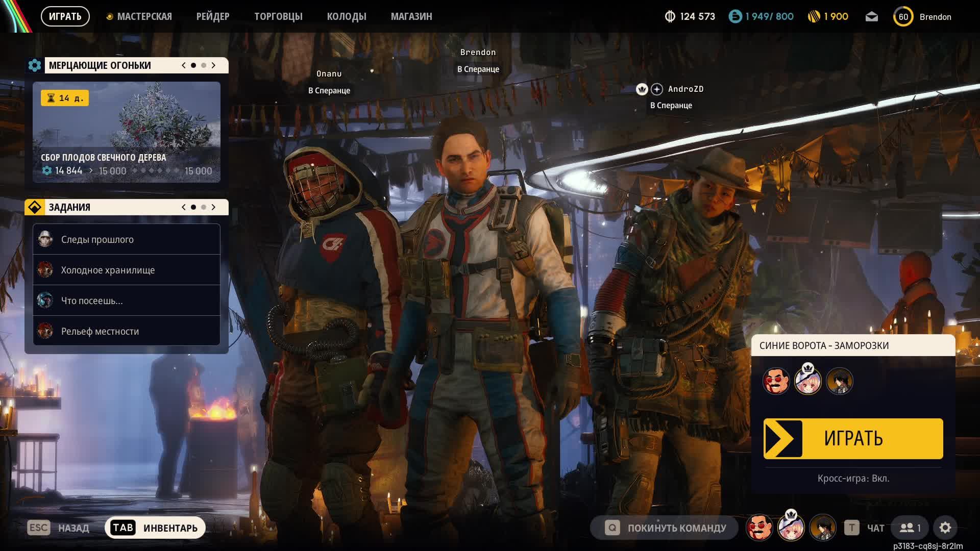
Task: Toggle Кросс-игра setting
Action: tap(853, 479)
